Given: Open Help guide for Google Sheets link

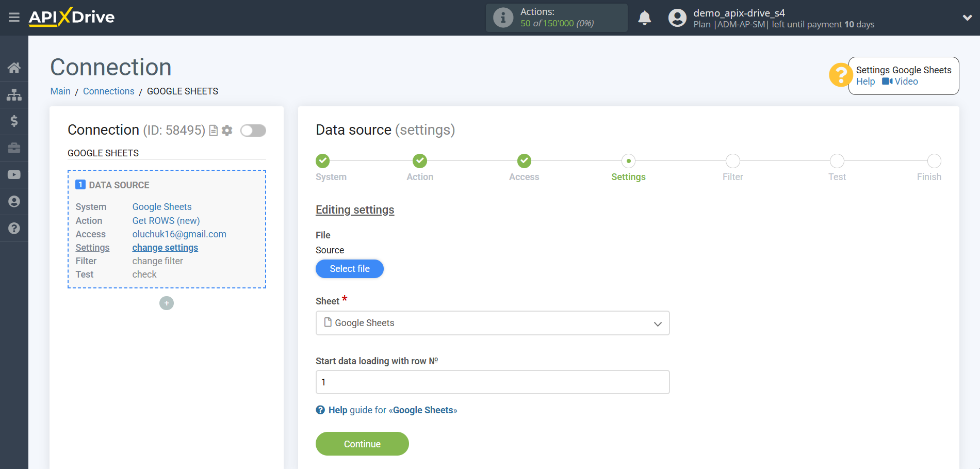Looking at the screenshot, I should click(x=393, y=410).
